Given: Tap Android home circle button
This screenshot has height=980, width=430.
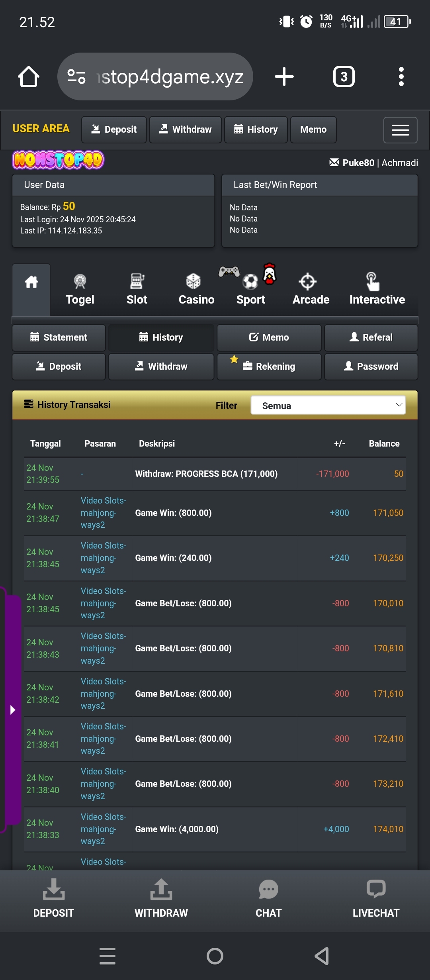Looking at the screenshot, I should (215, 956).
